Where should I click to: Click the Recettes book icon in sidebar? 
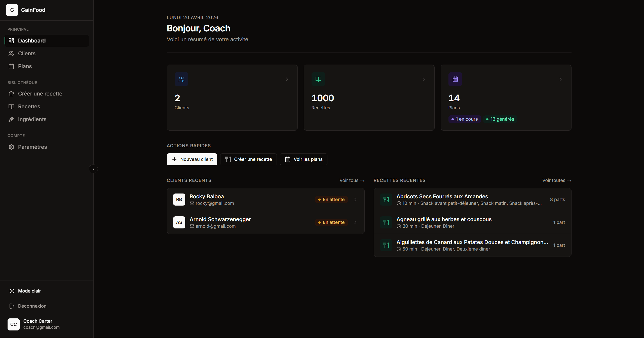[11, 107]
